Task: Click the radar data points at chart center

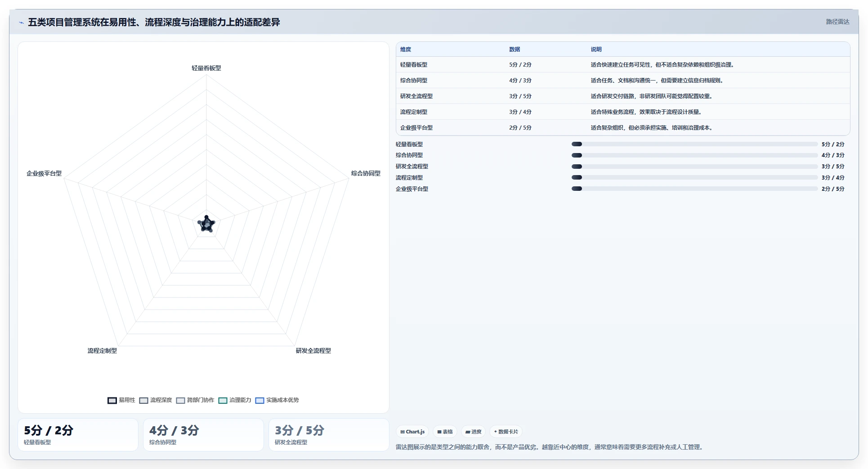Action: [206, 224]
